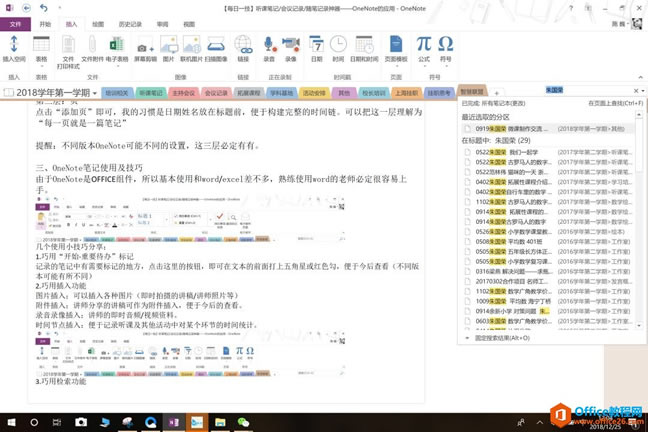This screenshot has height=432, width=648.
Task: Click the Insert Space tool
Action: [14, 49]
